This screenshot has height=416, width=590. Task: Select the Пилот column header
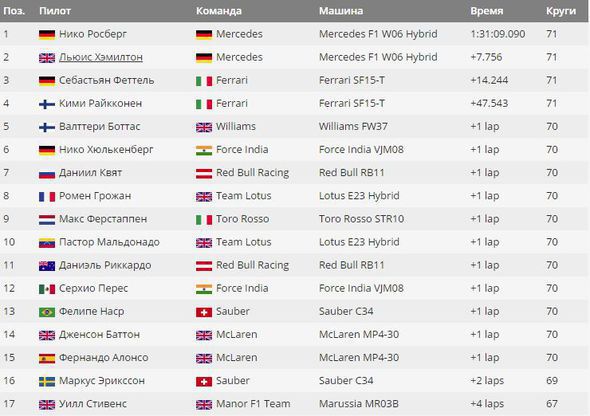click(55, 11)
